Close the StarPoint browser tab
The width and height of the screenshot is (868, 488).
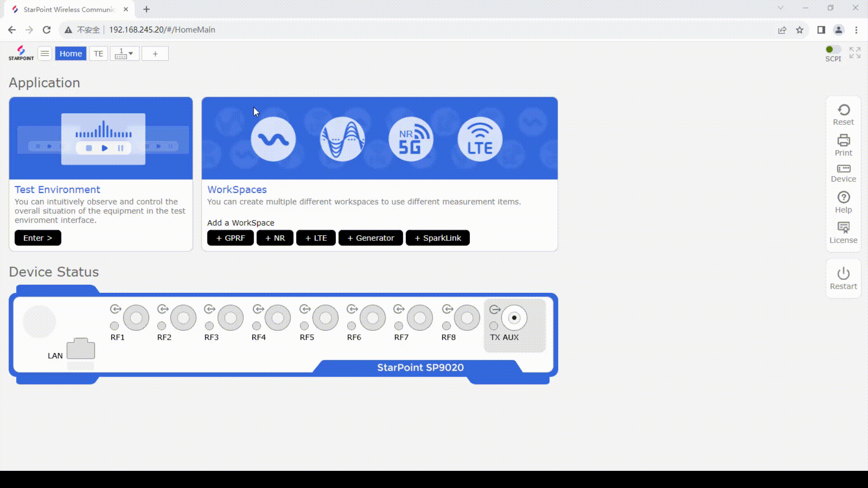pos(126,9)
